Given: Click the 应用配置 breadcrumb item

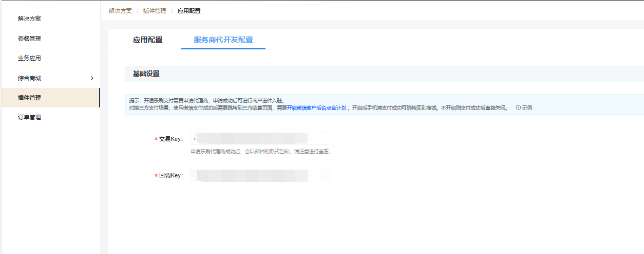Looking at the screenshot, I should pyautogui.click(x=189, y=11).
